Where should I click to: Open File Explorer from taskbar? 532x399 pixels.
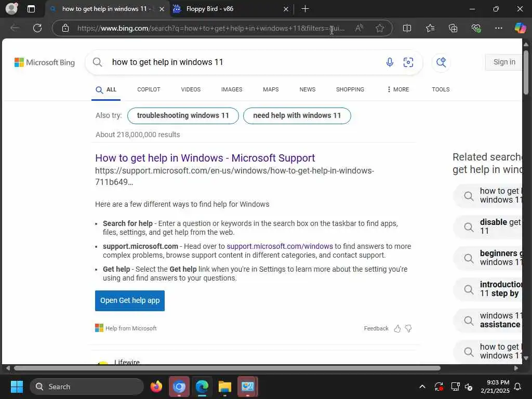tap(224, 387)
